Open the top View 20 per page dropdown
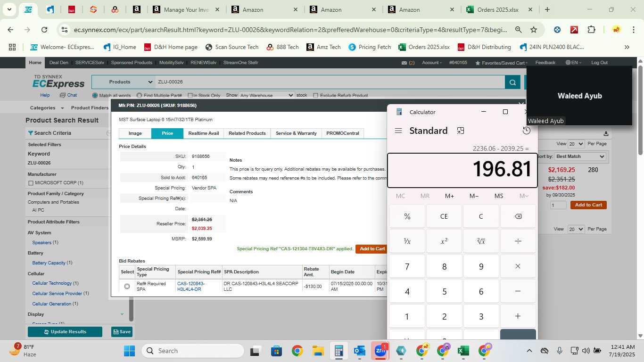Viewport: 644px width, 362px height. point(576,144)
